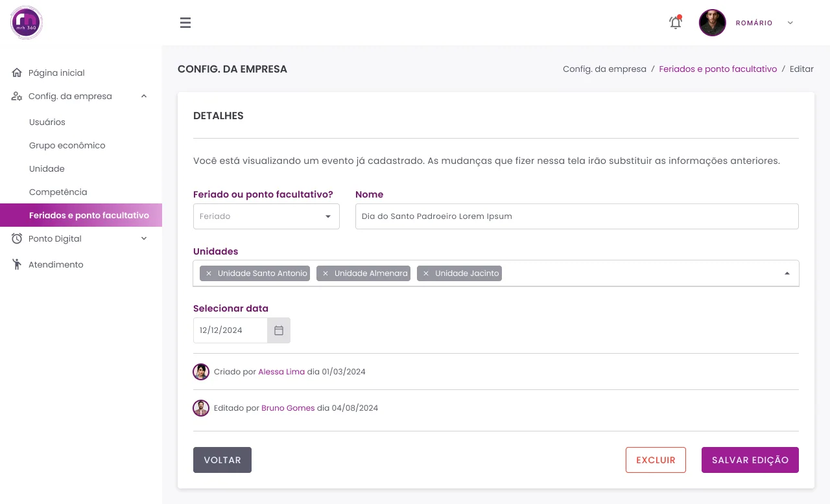The width and height of the screenshot is (830, 504).
Task: Open Atendimento menu label
Action: (x=56, y=264)
